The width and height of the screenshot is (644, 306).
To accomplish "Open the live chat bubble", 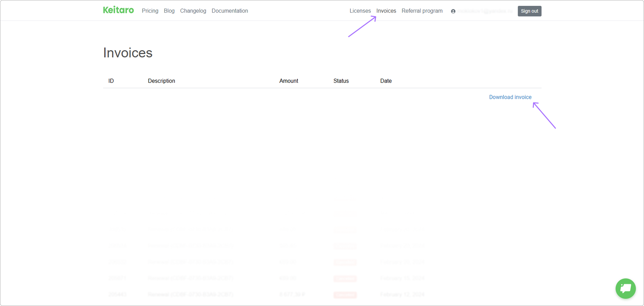I will coord(625,288).
